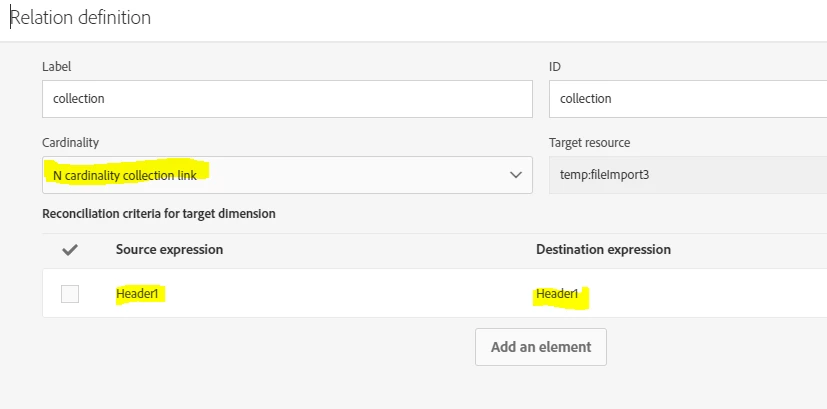Select the Header1 source expression cell
Viewport: 827px width, 409px height.
(139, 294)
